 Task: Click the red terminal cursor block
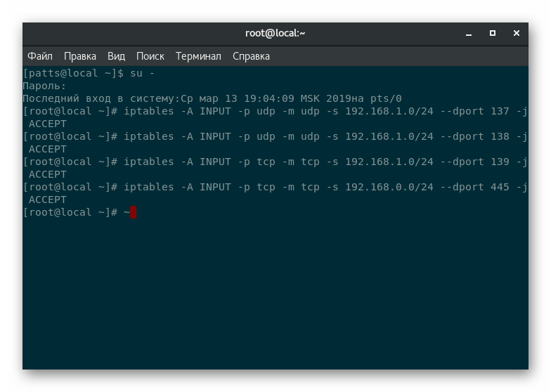pyautogui.click(x=134, y=212)
